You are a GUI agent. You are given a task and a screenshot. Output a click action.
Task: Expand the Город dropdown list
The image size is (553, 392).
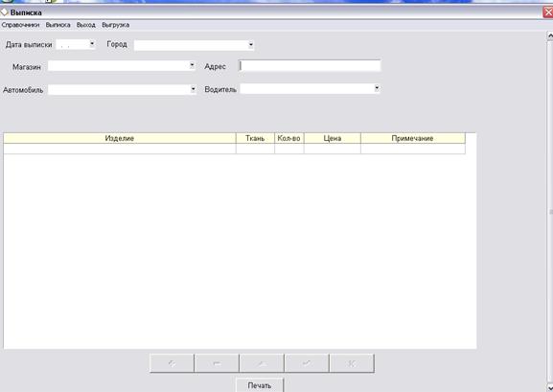click(x=251, y=45)
